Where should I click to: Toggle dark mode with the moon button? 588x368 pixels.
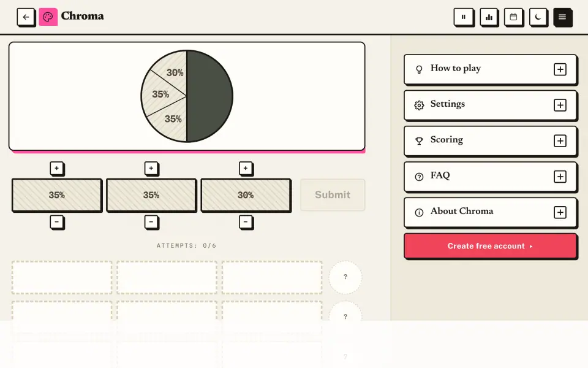click(x=538, y=17)
